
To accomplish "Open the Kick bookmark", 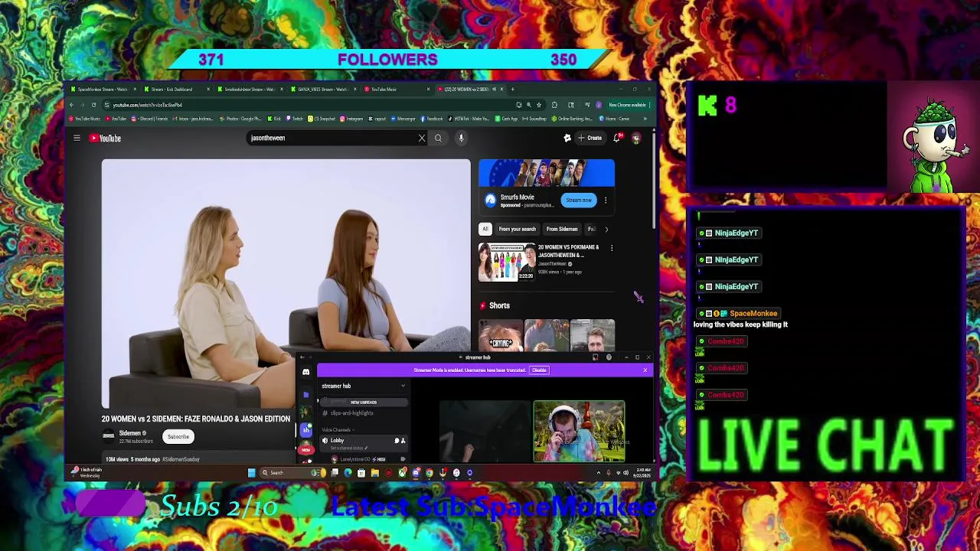I will pyautogui.click(x=274, y=119).
